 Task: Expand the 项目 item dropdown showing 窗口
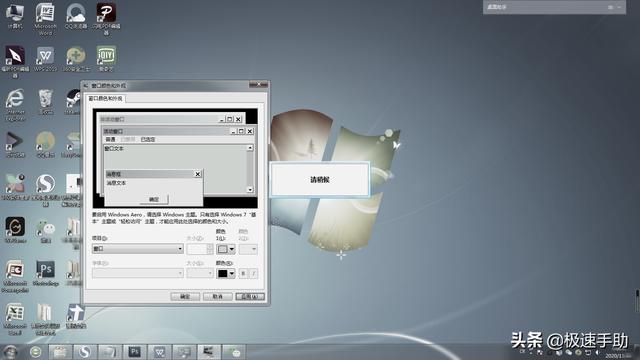[x=138, y=249]
